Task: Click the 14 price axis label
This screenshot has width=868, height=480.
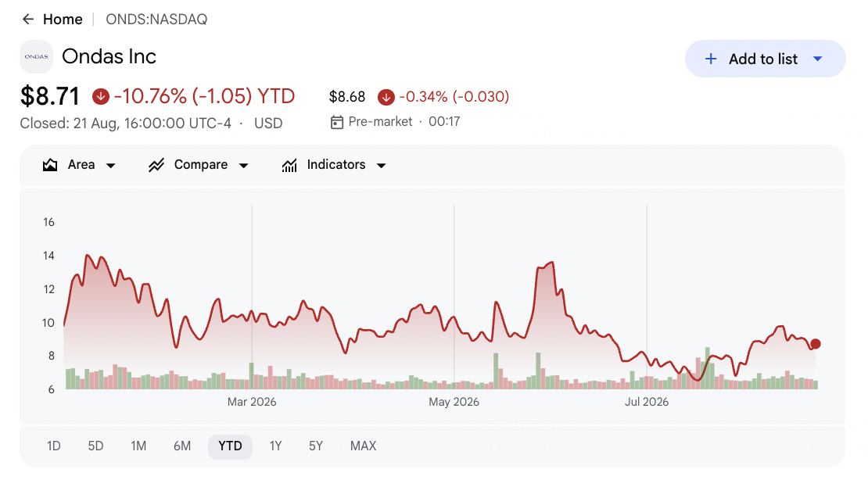Action: click(48, 256)
